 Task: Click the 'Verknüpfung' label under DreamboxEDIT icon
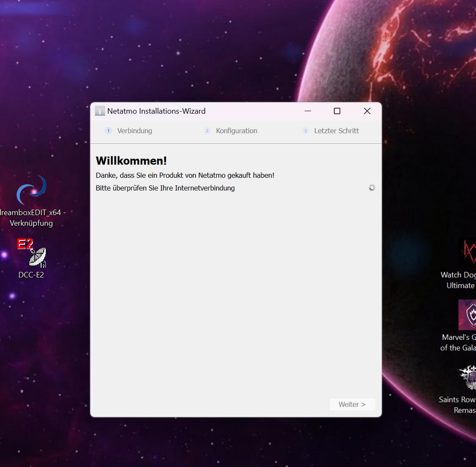coord(31,224)
